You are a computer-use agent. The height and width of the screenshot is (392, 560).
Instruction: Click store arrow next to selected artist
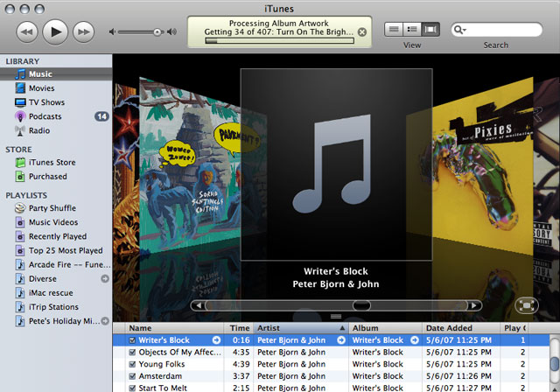341,340
